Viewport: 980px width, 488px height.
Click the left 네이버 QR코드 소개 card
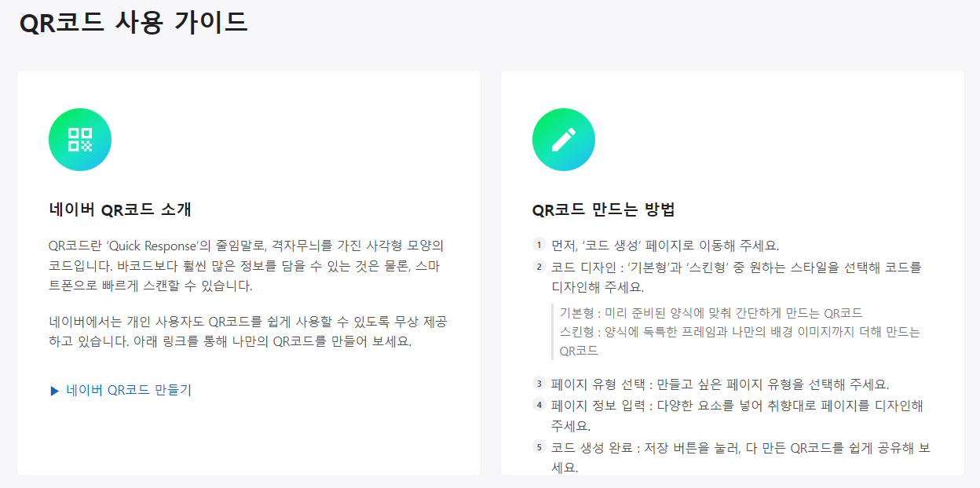249,275
